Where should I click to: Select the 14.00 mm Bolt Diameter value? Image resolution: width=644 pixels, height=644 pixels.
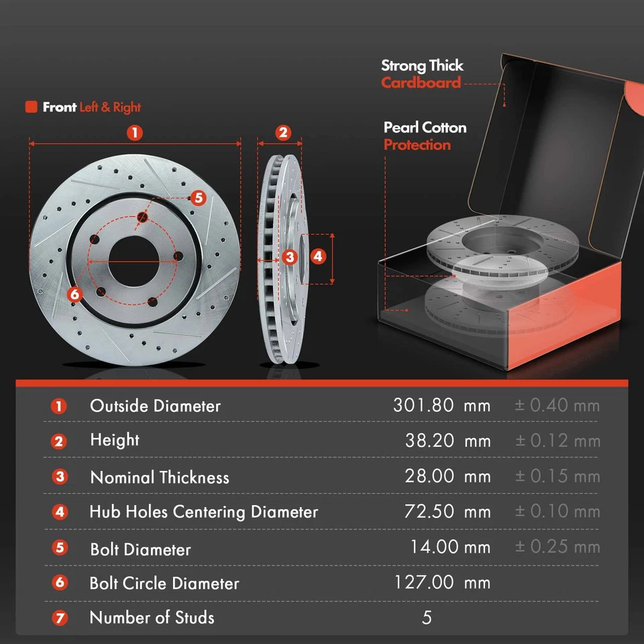(x=451, y=547)
